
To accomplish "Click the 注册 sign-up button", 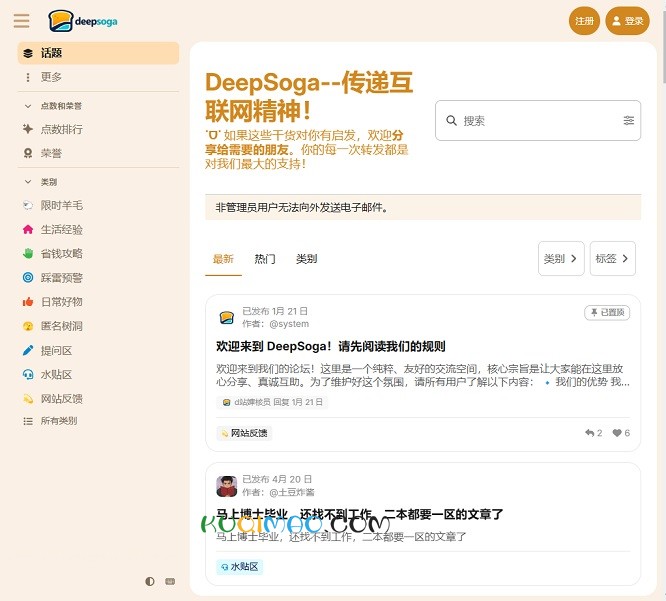I will click(x=584, y=21).
